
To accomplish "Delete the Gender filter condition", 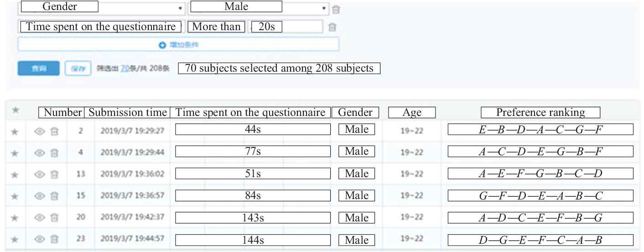I will tap(336, 9).
